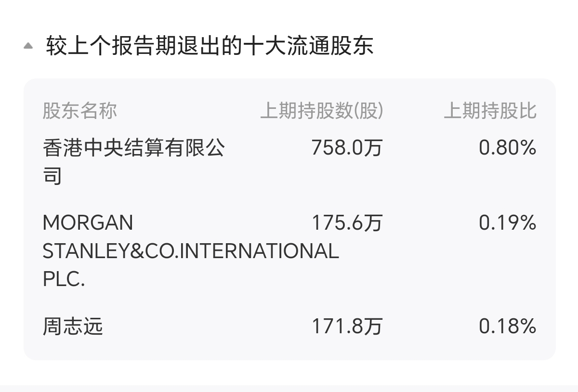Click the 较上个报告期退出的十大流通股东 heading
The image size is (578, 392).
pos(210,46)
